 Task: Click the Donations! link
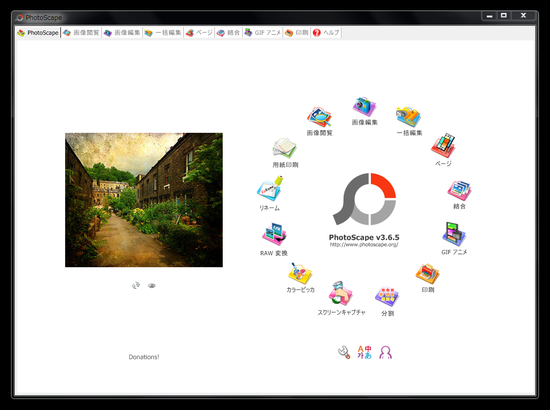pos(144,357)
